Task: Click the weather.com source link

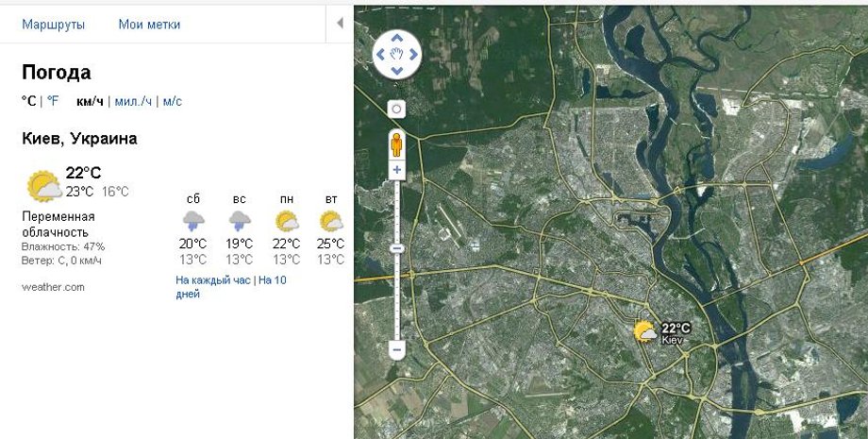Action: [53, 287]
